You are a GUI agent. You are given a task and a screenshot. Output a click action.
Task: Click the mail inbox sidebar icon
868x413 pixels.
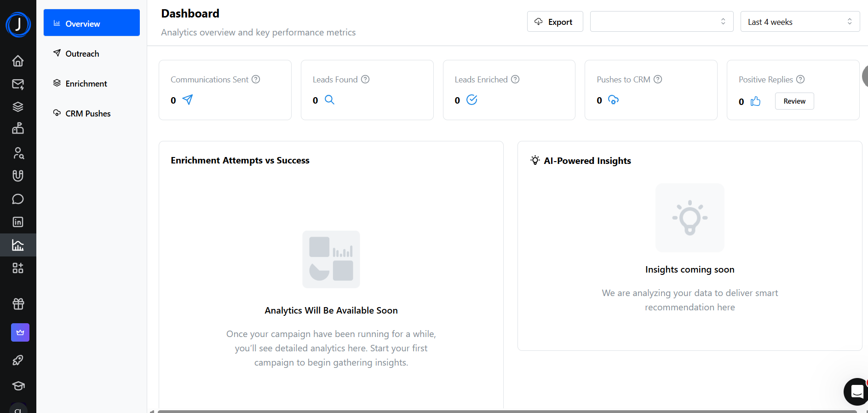18,84
